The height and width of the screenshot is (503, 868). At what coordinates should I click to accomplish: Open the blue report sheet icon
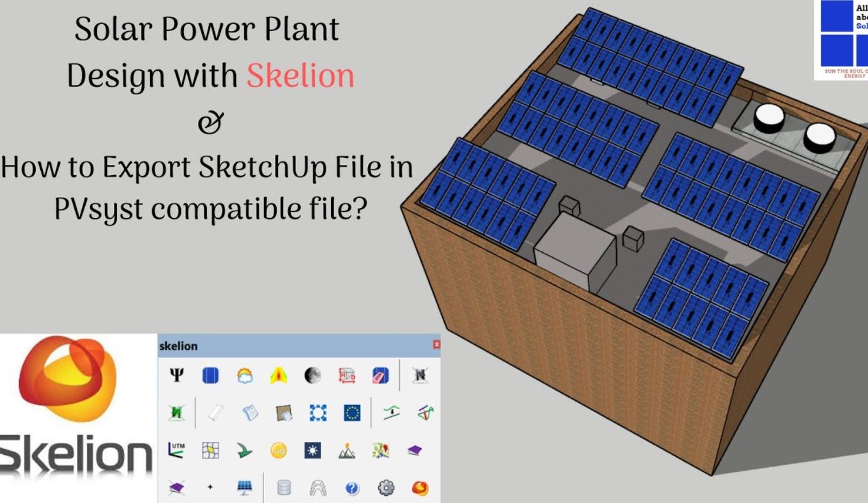[250, 413]
